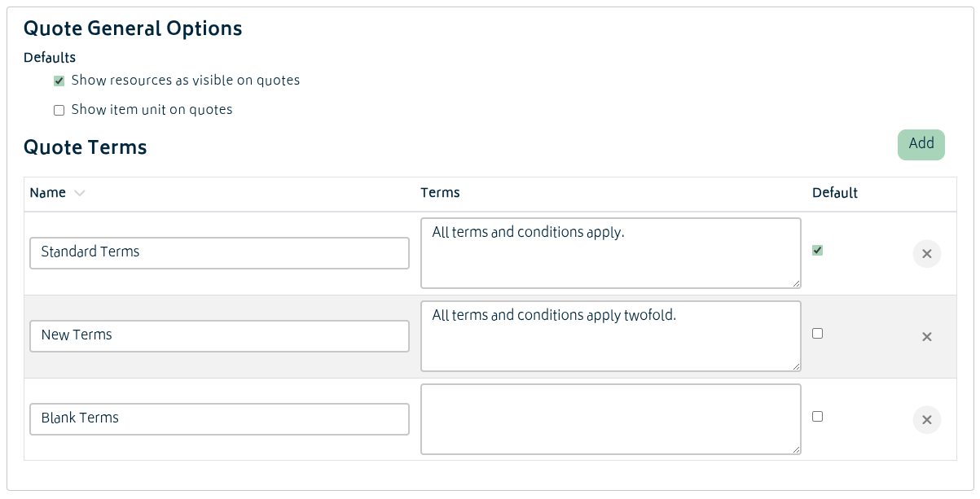Click the Default column header

pos(834,193)
